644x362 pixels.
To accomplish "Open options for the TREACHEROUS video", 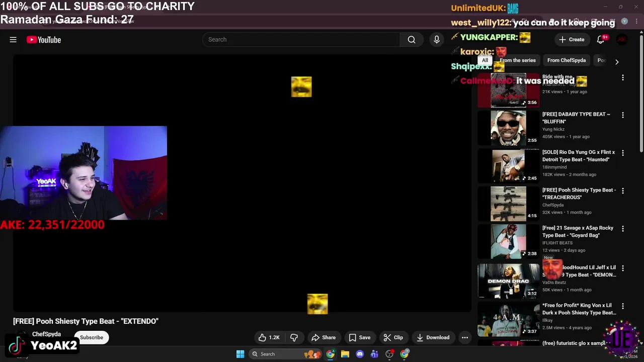I will point(623,191).
